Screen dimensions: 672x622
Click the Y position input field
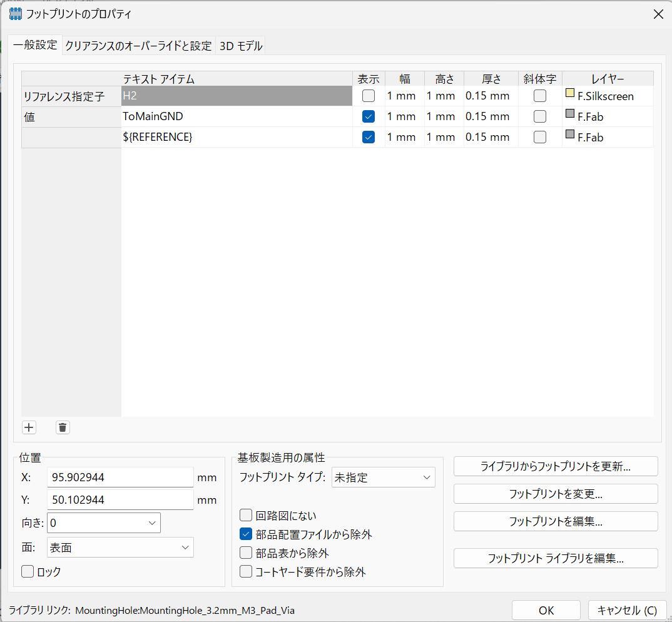120,499
